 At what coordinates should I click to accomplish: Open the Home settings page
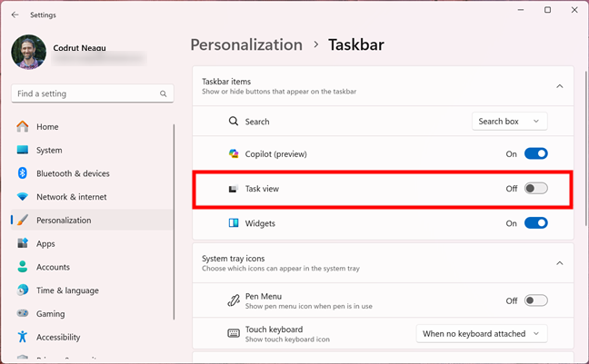pos(92,127)
